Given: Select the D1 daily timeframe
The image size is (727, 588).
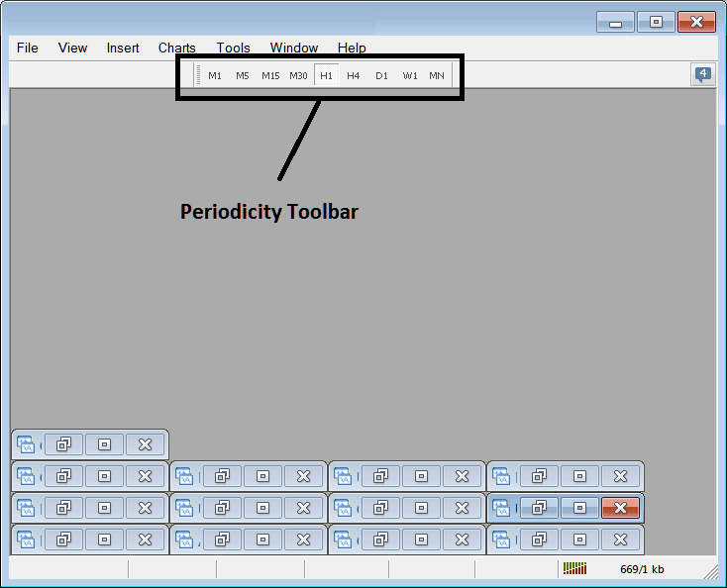Looking at the screenshot, I should point(381,75).
